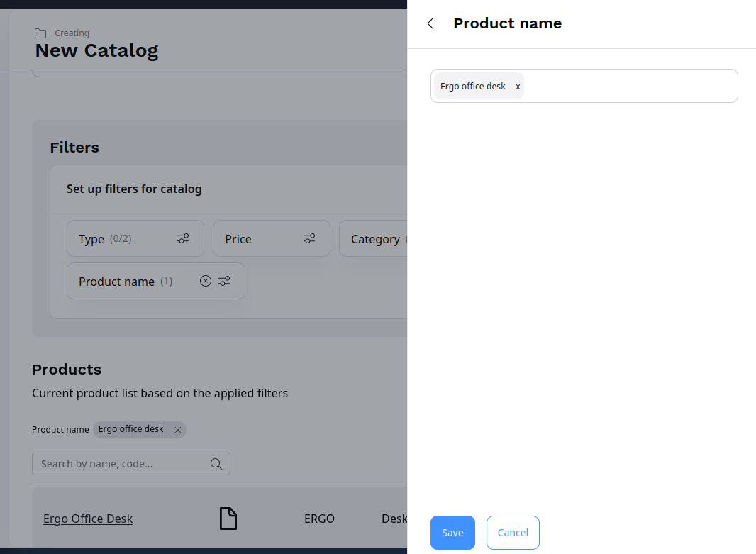Select the Ergo office desk tag label

[472, 86]
